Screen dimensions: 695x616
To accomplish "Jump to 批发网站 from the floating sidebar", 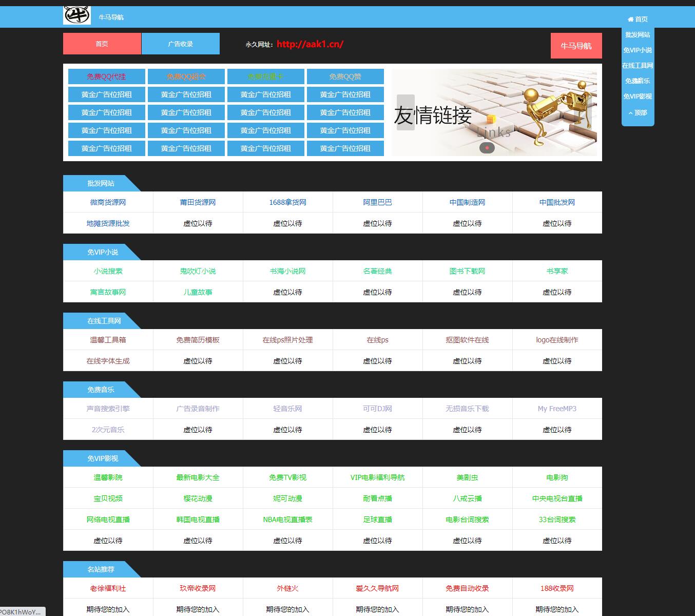I will point(638,34).
